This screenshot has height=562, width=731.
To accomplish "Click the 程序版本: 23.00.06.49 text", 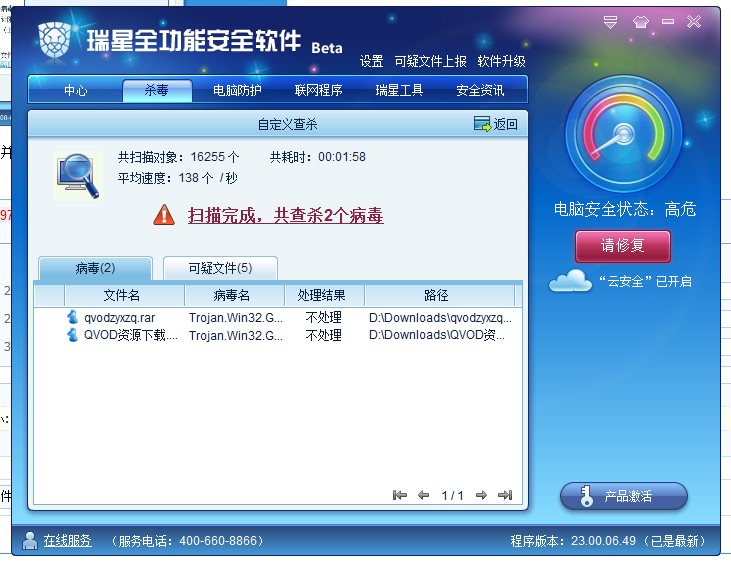I will (573, 541).
